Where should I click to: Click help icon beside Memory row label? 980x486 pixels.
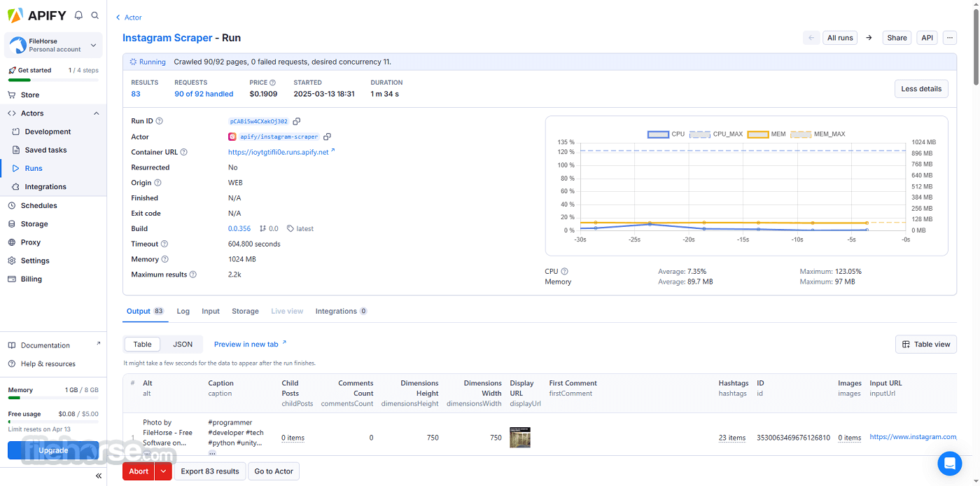coord(165,259)
